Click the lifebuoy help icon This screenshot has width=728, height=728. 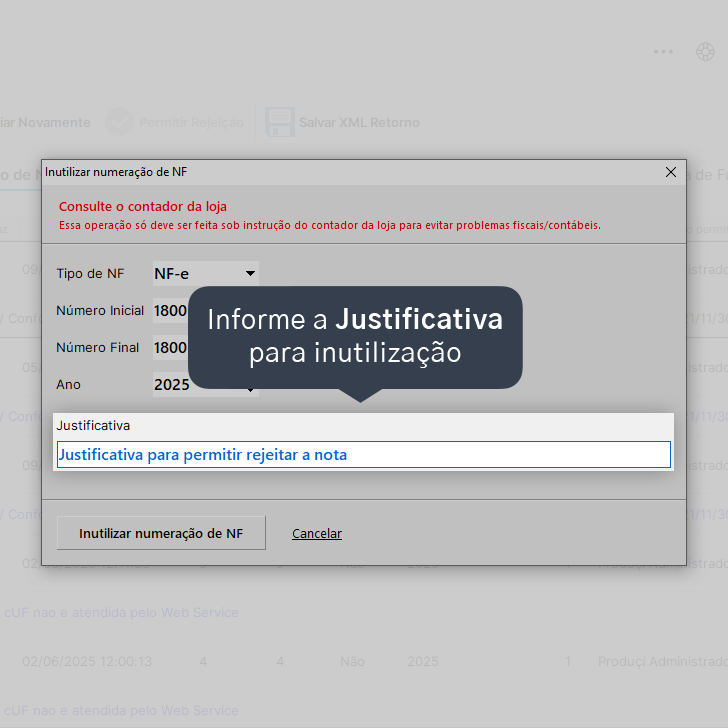tap(705, 52)
